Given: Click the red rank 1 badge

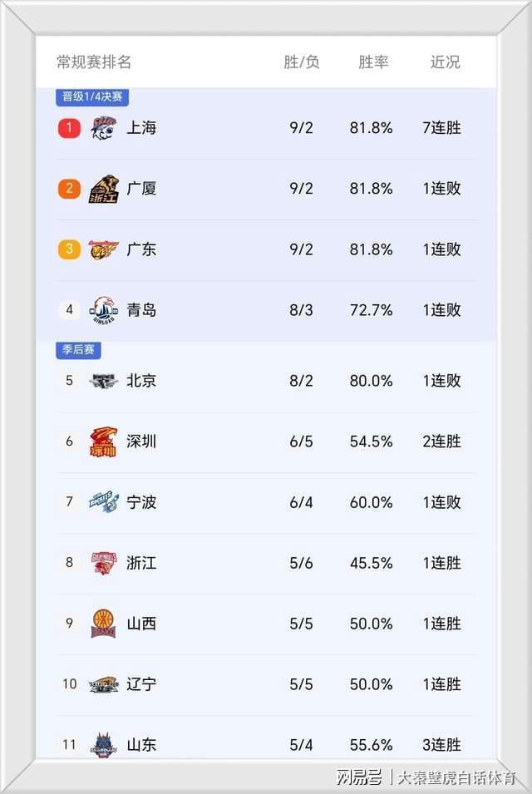Looking at the screenshot, I should [x=69, y=128].
